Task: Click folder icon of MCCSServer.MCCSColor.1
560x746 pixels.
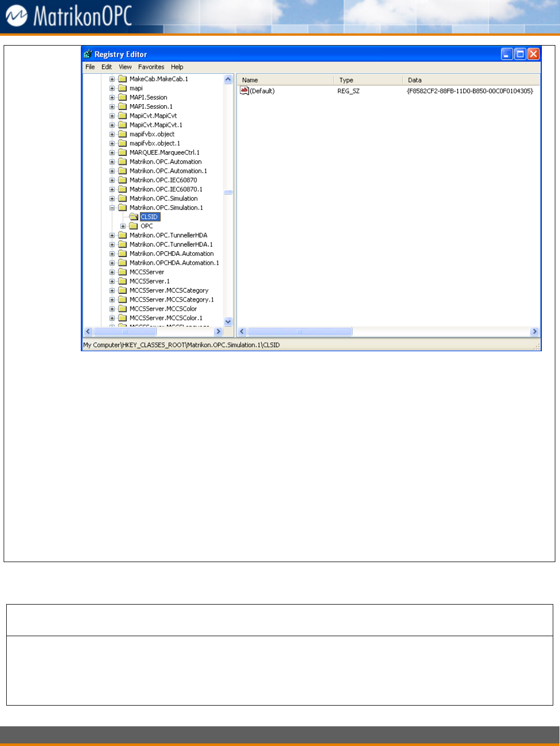Action: point(122,318)
